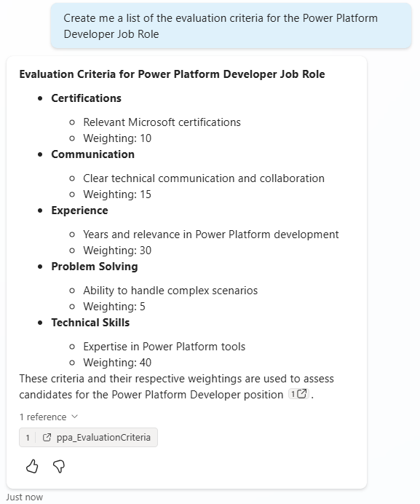This screenshot has width=420, height=504.
Task: Collapse references using the chevron arrow
Action: coord(74,417)
